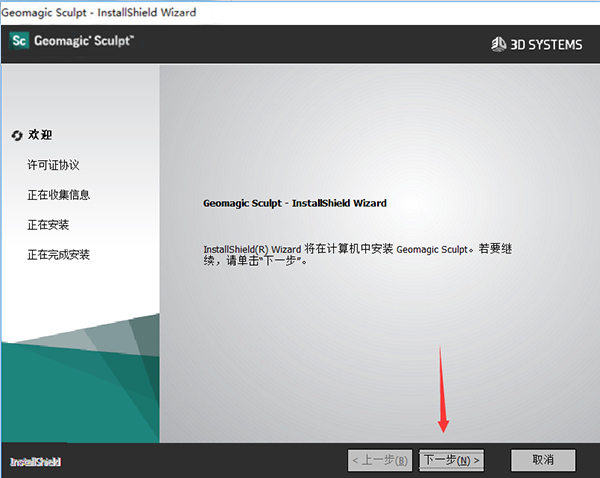600x478 pixels.
Task: Click the bold Geomagic Sculpt - InstallShield Wizard heading
Action: (x=295, y=203)
